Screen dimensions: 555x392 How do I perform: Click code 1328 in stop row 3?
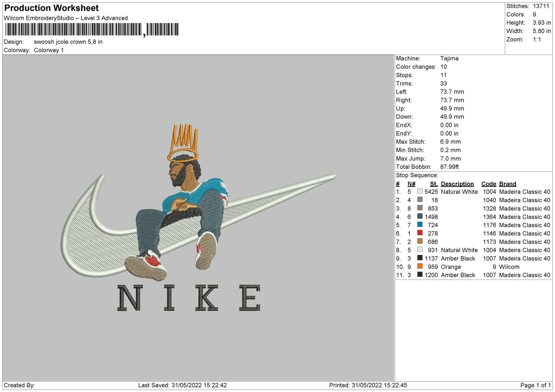point(489,208)
